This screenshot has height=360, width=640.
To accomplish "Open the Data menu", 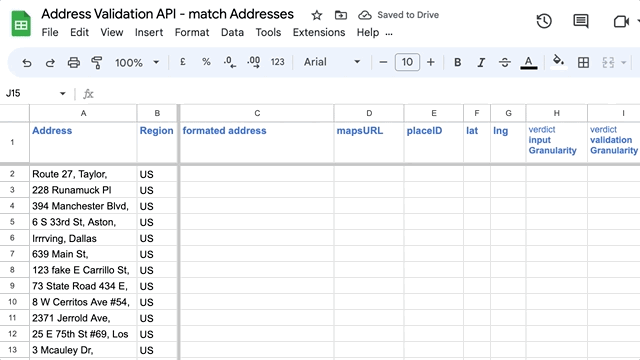I will click(x=232, y=32).
